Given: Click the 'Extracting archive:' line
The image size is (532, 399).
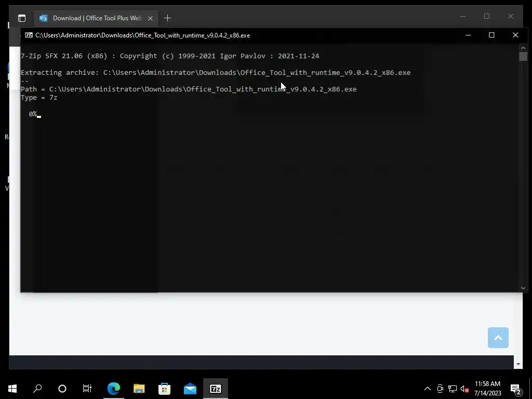Looking at the screenshot, I should pyautogui.click(x=216, y=73).
